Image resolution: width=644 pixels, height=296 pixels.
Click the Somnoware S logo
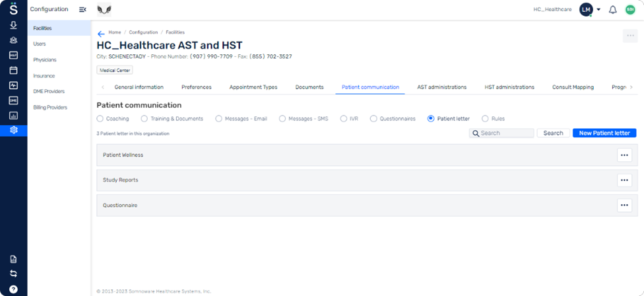coord(14,8)
